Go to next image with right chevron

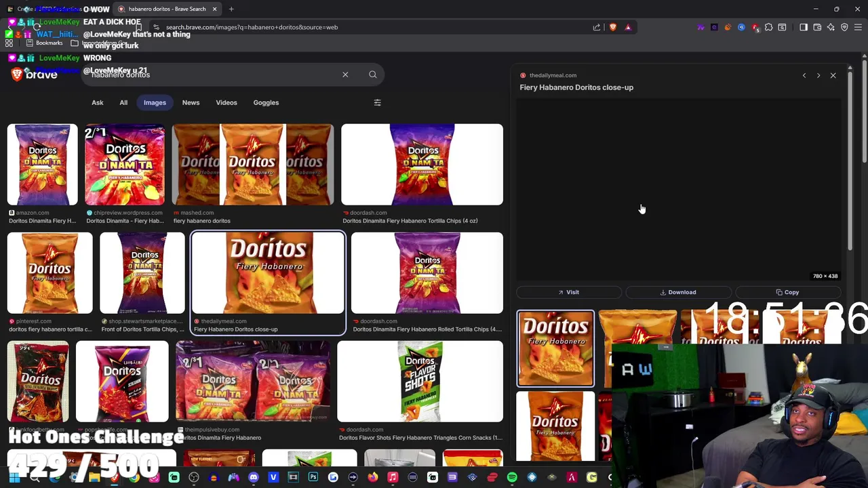pos(818,75)
